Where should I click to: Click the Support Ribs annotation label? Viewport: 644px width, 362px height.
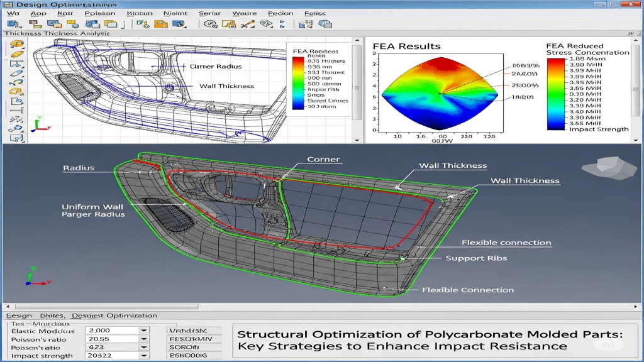476,258
